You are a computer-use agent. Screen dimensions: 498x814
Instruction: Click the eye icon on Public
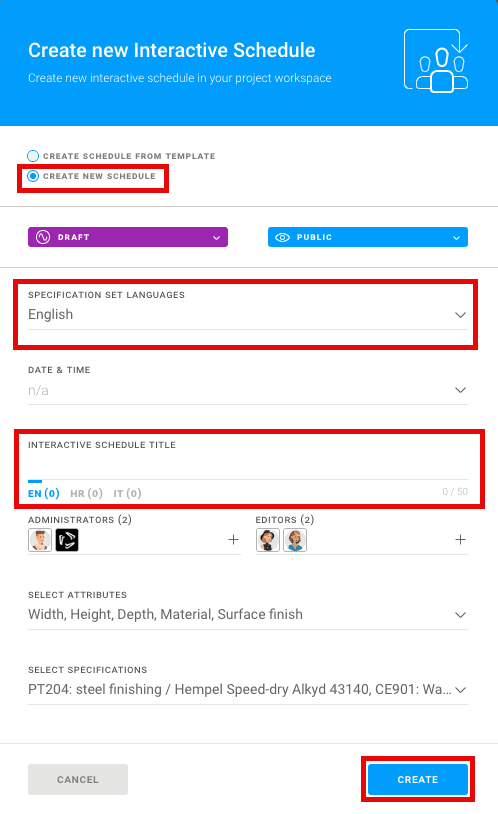[282, 237]
